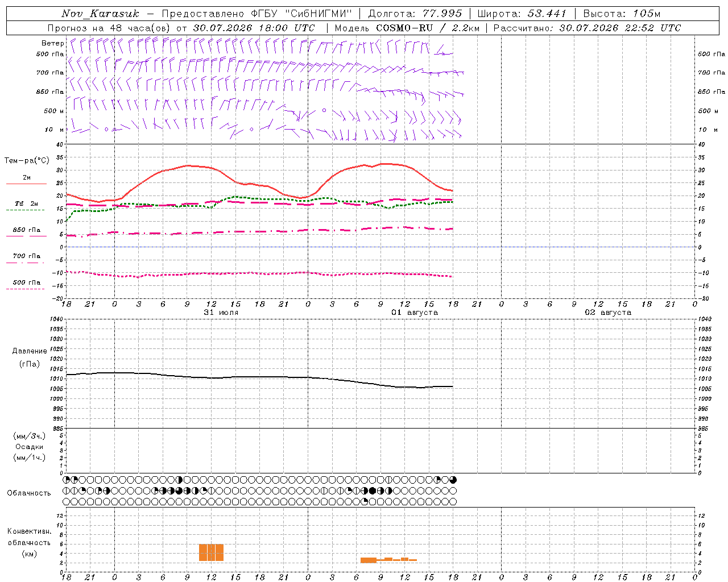Click the tall orange convective cloud bars on 31 июля
The image size is (728, 582).
(211, 552)
